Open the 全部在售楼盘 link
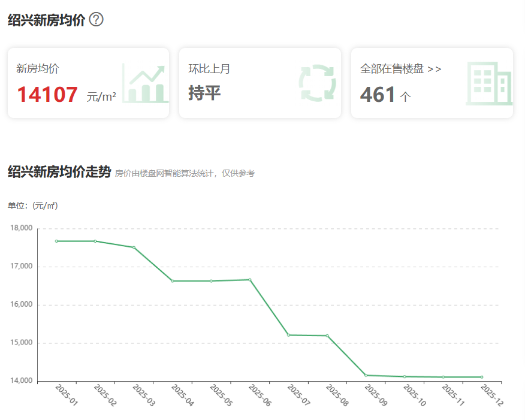 point(393,69)
